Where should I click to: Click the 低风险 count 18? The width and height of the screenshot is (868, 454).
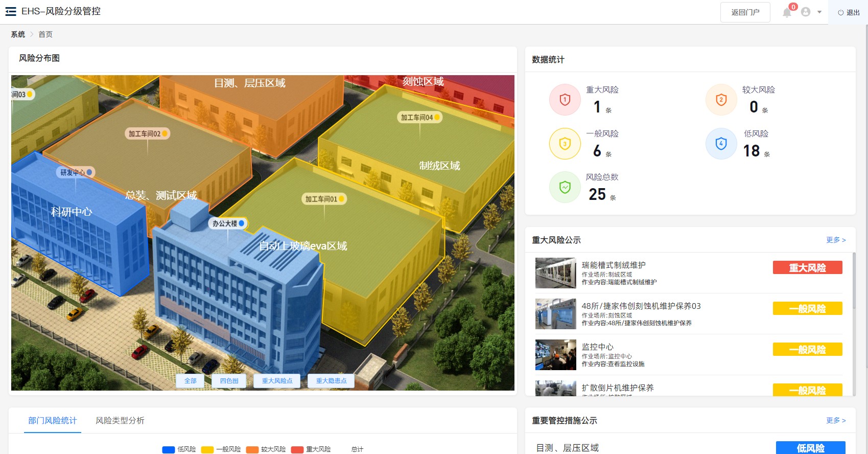coord(751,151)
